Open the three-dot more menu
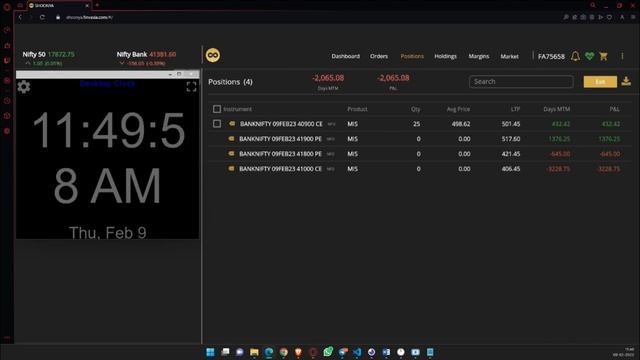640x360 pixels. 622,56
